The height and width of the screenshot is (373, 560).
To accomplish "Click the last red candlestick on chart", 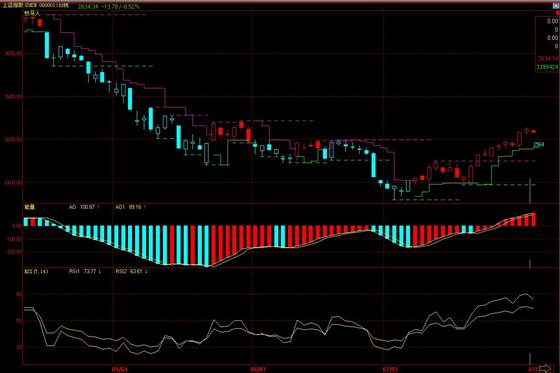I will click(x=534, y=131).
